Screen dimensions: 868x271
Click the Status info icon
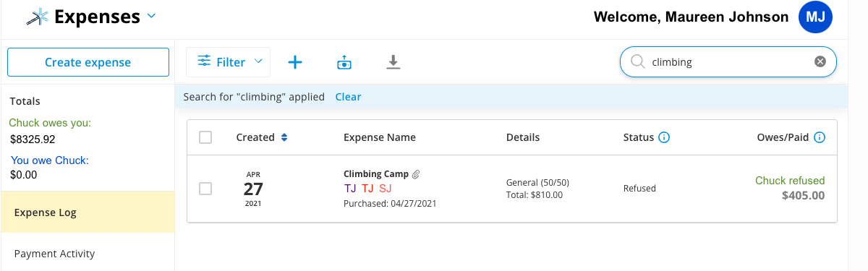tap(664, 137)
